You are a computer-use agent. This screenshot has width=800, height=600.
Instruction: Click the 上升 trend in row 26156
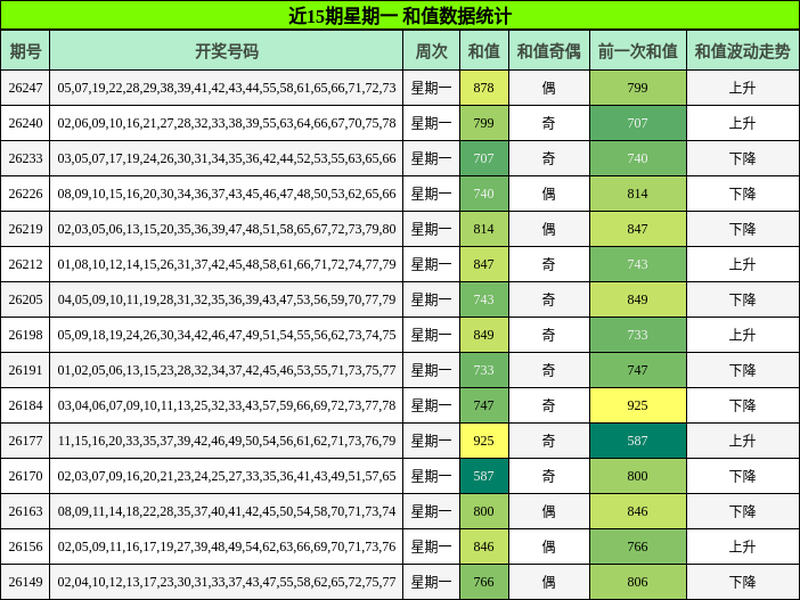[x=742, y=546]
